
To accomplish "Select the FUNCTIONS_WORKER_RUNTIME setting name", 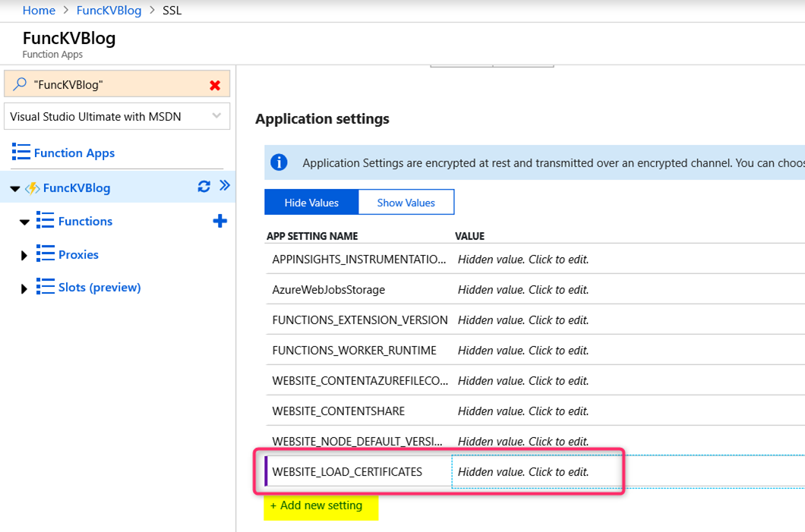I will (x=354, y=350).
